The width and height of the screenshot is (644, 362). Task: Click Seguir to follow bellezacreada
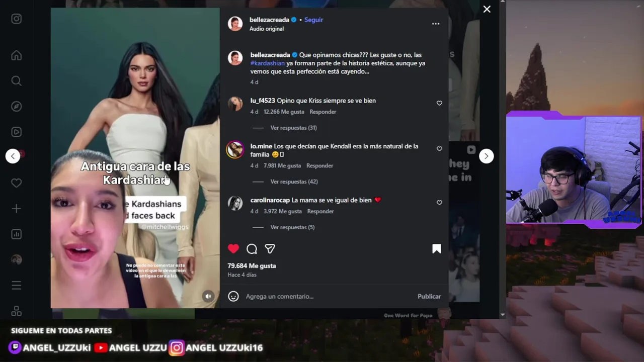[x=313, y=20]
